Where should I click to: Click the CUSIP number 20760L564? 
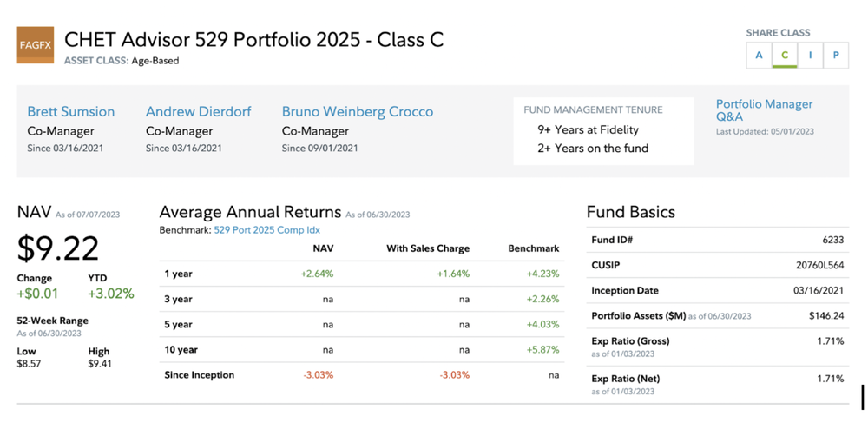[820, 265]
